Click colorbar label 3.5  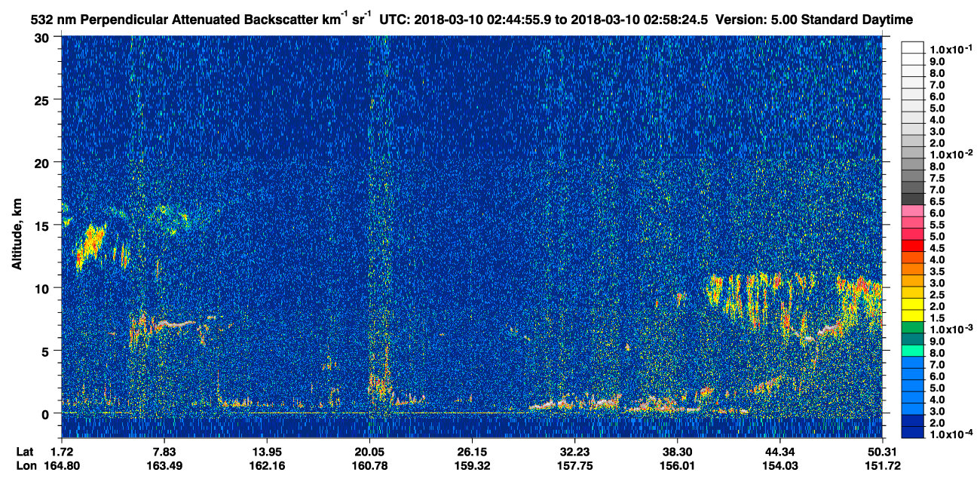(937, 271)
